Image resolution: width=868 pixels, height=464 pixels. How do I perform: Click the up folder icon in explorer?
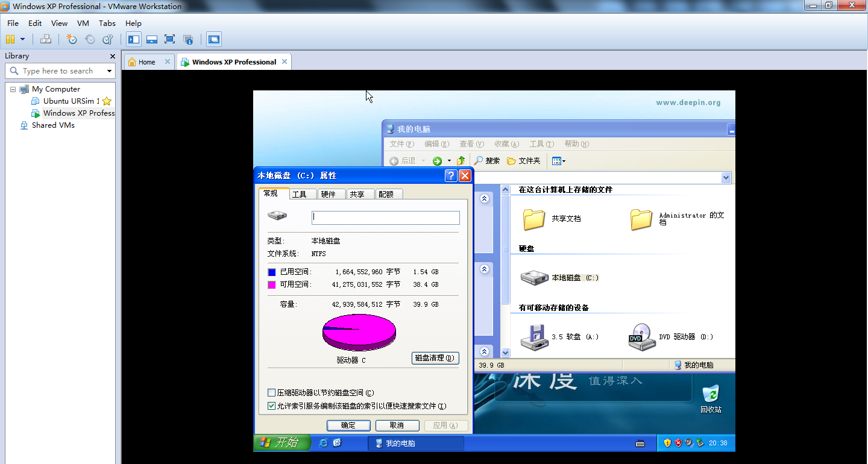461,161
